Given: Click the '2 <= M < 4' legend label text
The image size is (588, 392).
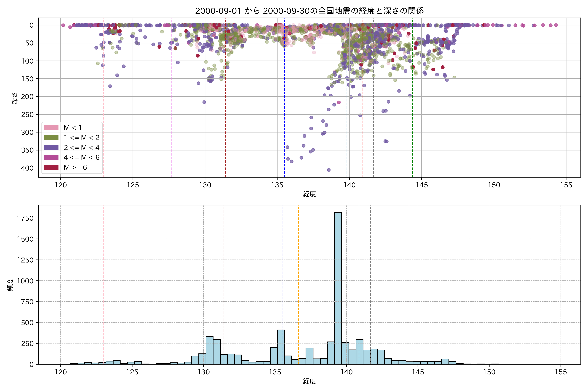Looking at the screenshot, I should coord(82,147).
